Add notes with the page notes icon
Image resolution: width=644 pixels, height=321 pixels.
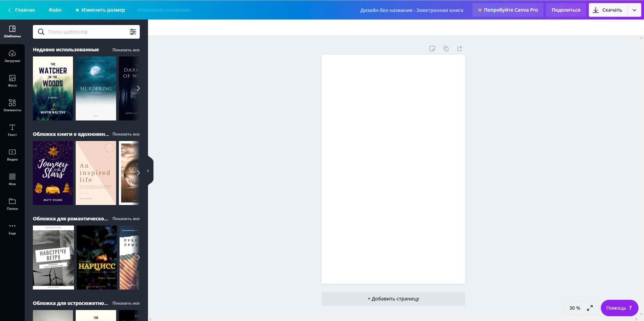(x=432, y=49)
